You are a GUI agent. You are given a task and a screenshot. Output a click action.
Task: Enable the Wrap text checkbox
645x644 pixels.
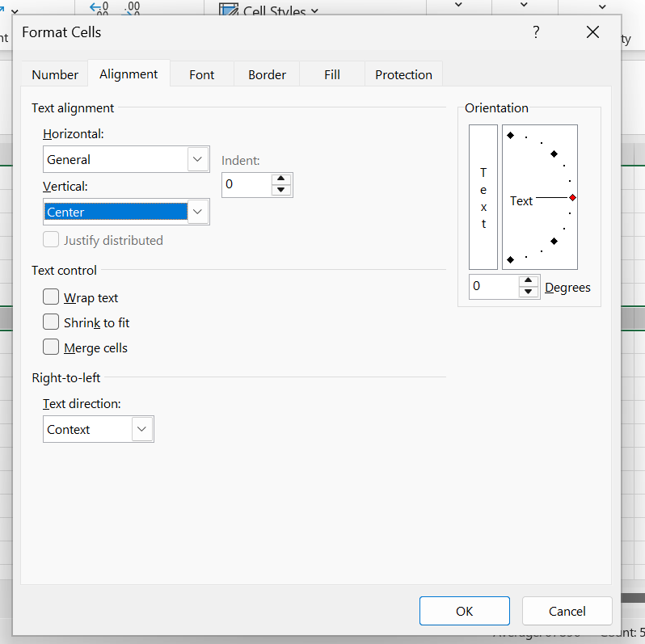tap(51, 297)
